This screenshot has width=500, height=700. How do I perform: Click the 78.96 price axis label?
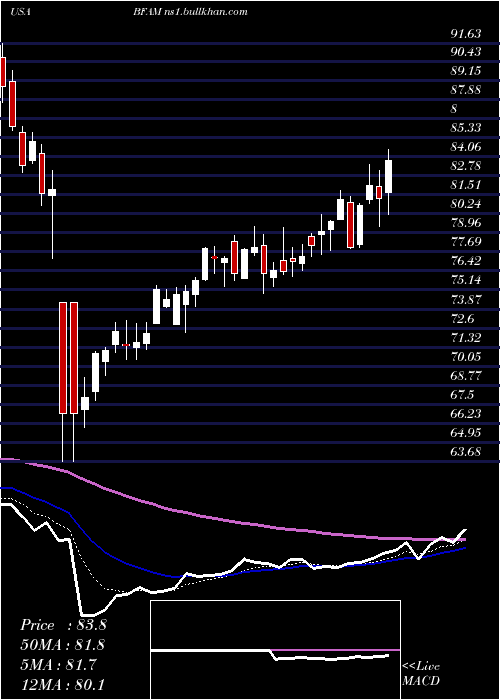point(466,223)
